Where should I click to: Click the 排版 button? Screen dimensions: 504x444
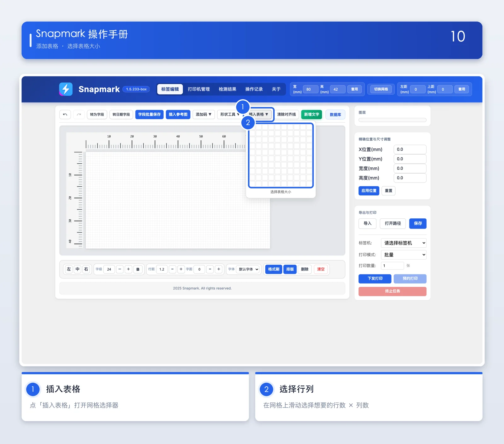[290, 269]
